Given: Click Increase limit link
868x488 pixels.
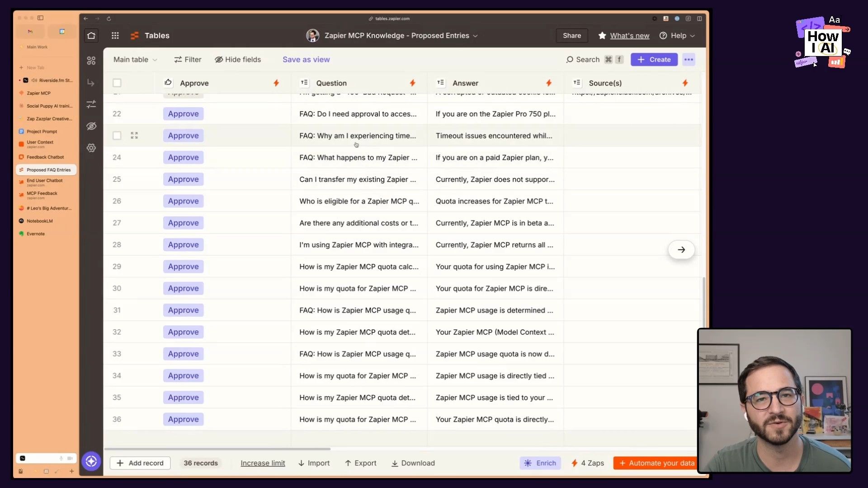Looking at the screenshot, I should (263, 463).
